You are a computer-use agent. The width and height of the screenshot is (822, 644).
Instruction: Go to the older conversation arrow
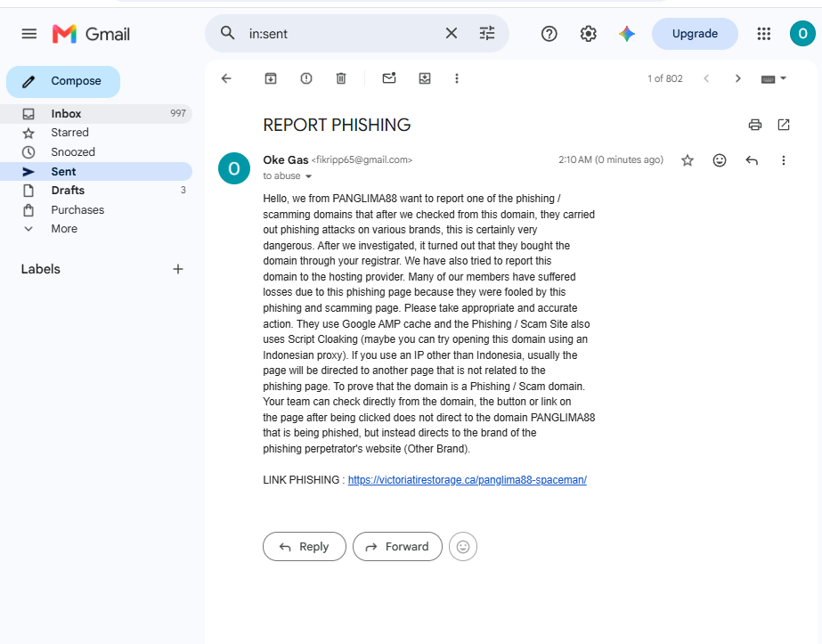[x=737, y=78]
